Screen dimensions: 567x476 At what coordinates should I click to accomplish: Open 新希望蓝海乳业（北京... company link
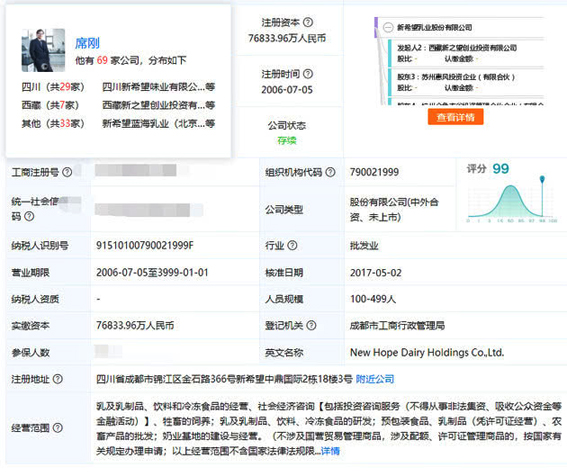click(x=158, y=124)
